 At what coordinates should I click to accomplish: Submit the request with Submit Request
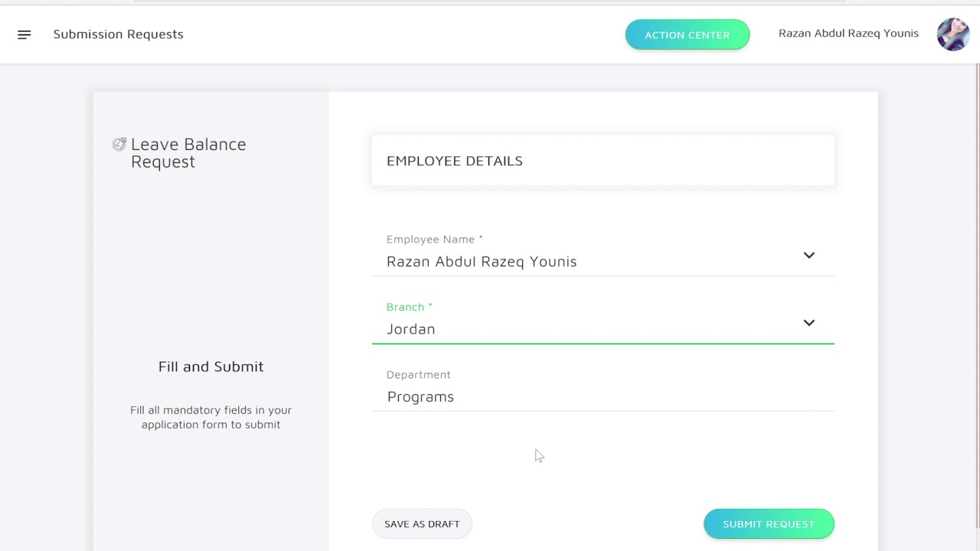point(769,524)
